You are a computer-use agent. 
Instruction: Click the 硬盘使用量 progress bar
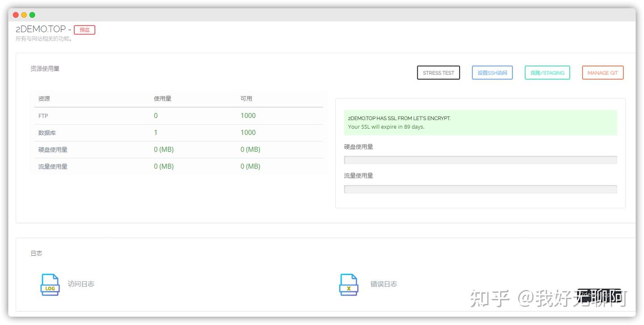tap(480, 160)
